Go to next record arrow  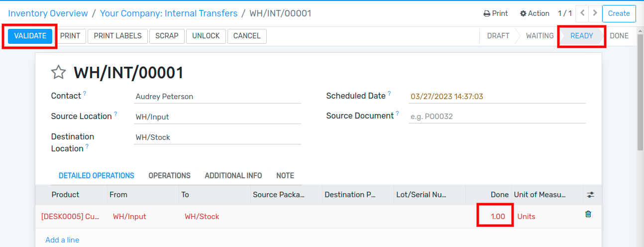pos(594,13)
